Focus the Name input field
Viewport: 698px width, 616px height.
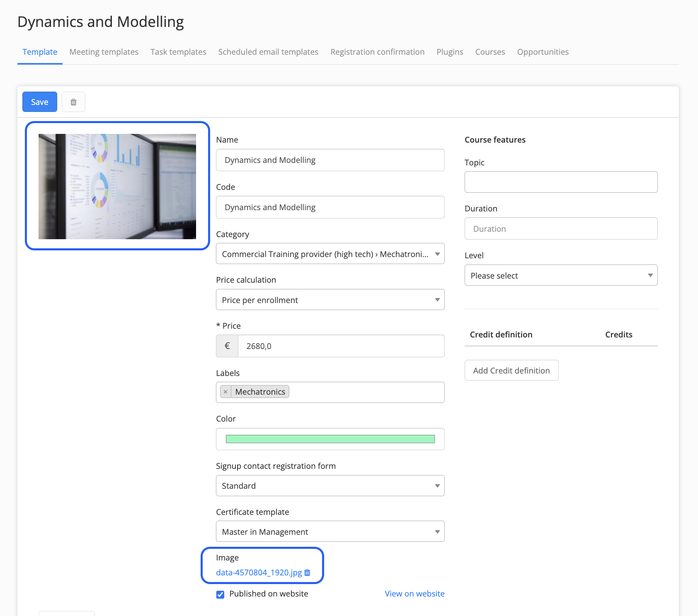(x=330, y=160)
